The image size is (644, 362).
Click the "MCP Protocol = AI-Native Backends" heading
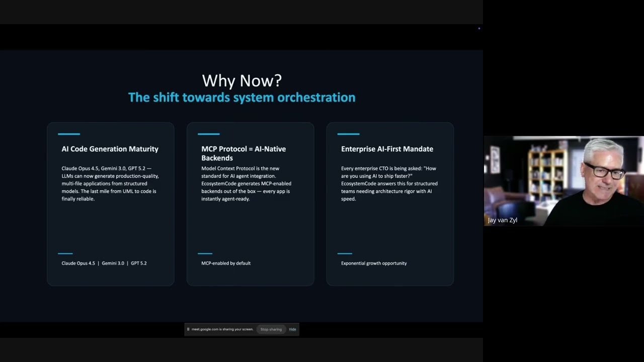pos(244,153)
